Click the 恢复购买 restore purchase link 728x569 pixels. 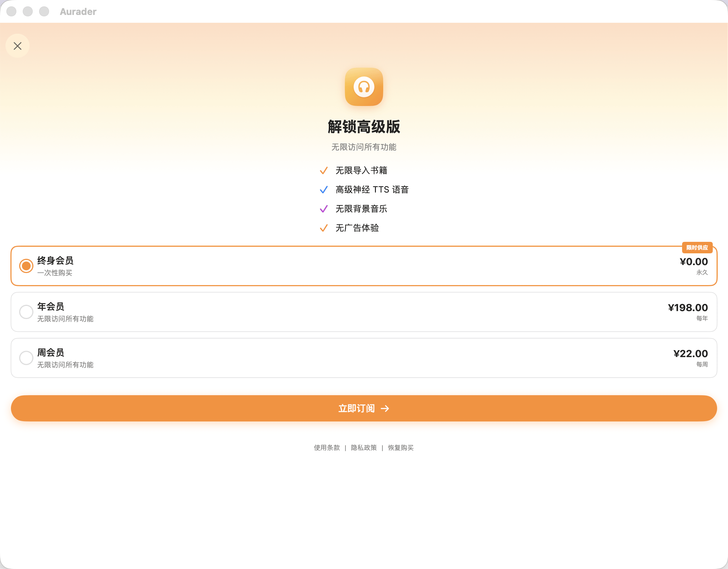pyautogui.click(x=401, y=448)
